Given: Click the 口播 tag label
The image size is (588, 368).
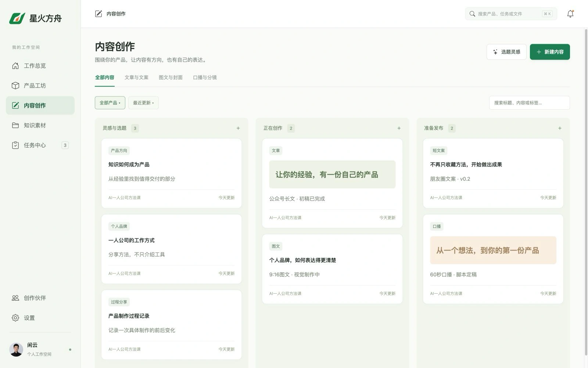Looking at the screenshot, I should coord(437,226).
